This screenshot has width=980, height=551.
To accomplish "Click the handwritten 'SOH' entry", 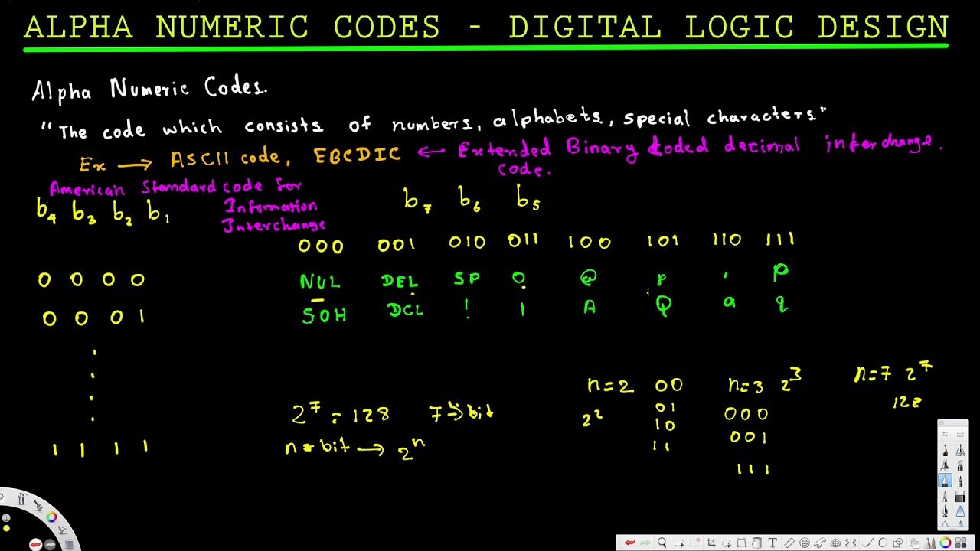I will point(324,315).
